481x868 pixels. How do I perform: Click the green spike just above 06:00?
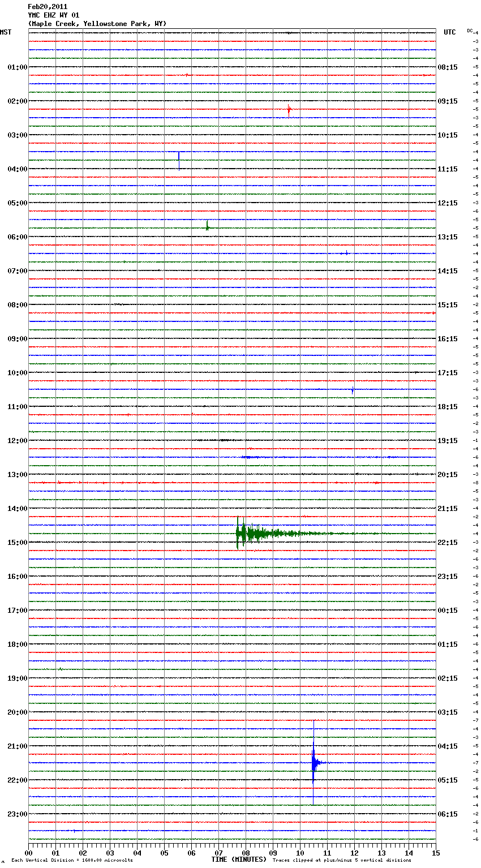(208, 225)
